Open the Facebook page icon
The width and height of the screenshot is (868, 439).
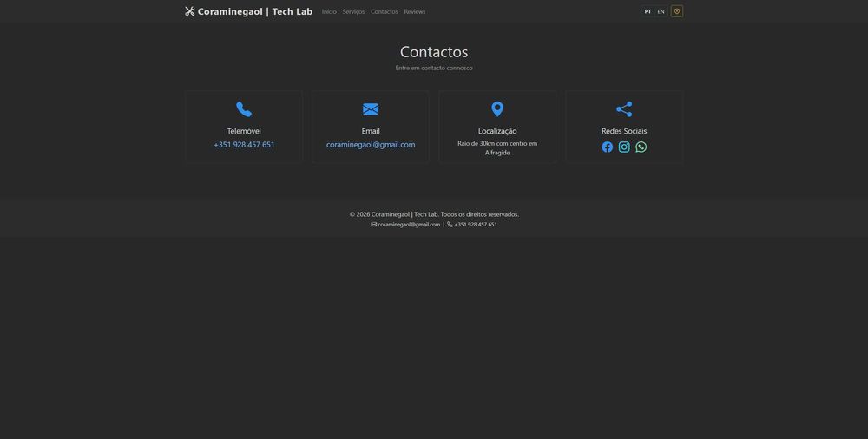[x=608, y=147]
